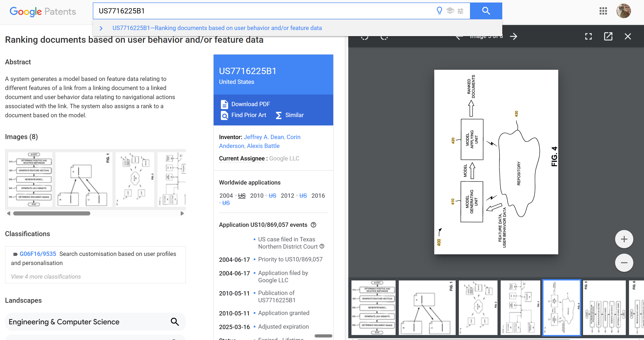Select FIG. 2 thumbnail in viewer strip
The image size is (644, 340).
[x=478, y=307]
